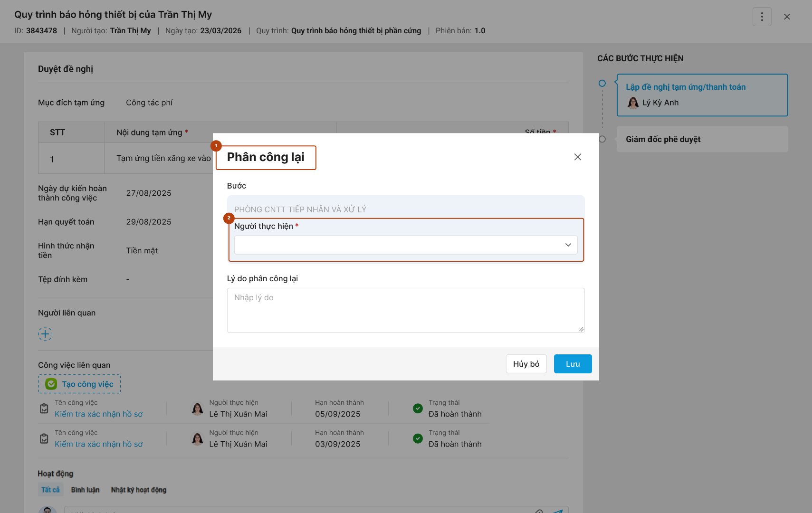Viewport: 812px width, 513px height.
Task: Click the Lưu button
Action: click(x=573, y=364)
